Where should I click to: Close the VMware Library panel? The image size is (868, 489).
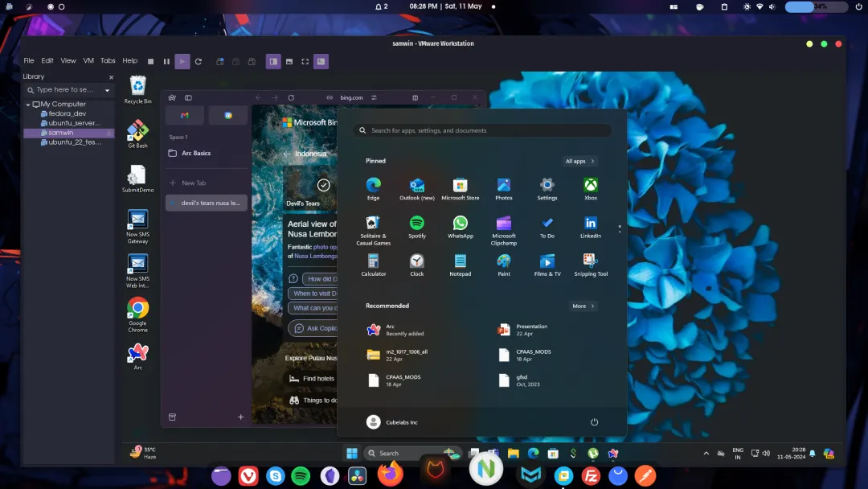pos(111,77)
